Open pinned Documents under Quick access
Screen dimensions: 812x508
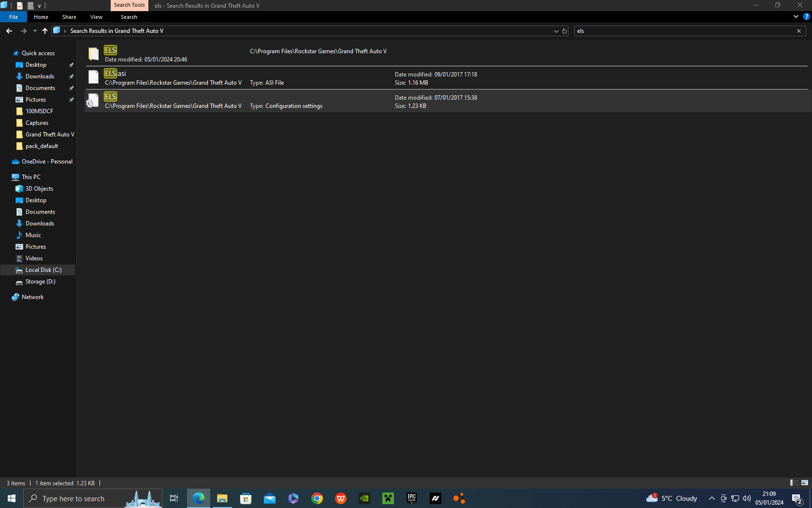tap(40, 88)
